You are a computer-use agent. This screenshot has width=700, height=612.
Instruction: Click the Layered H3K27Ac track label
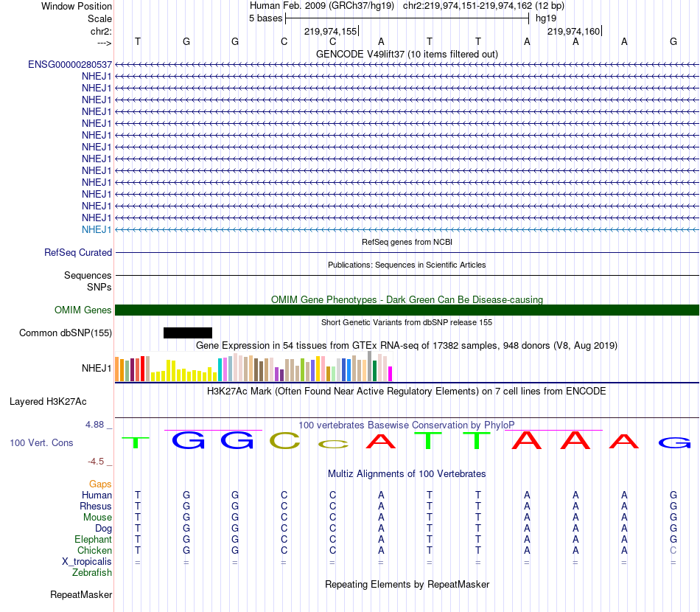[48, 402]
